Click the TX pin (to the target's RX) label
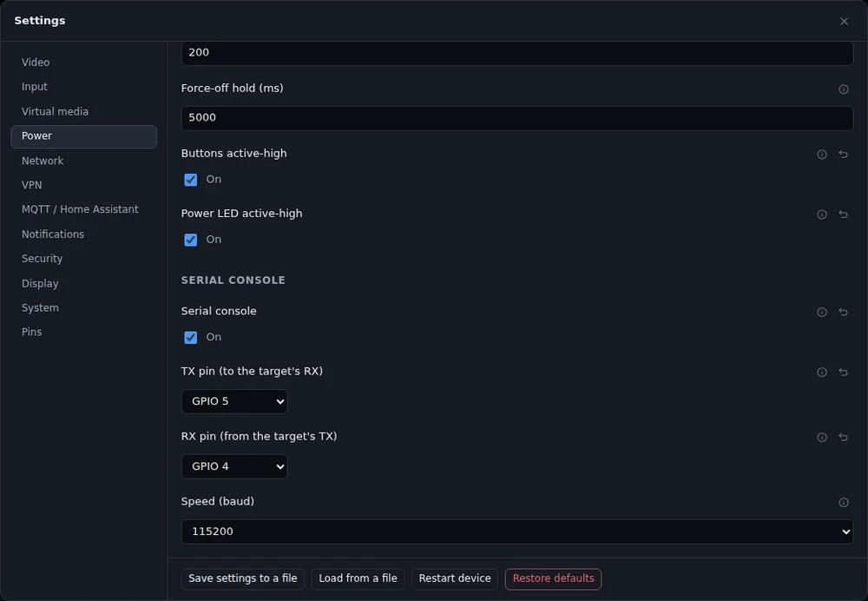This screenshot has width=868, height=601. click(x=252, y=372)
